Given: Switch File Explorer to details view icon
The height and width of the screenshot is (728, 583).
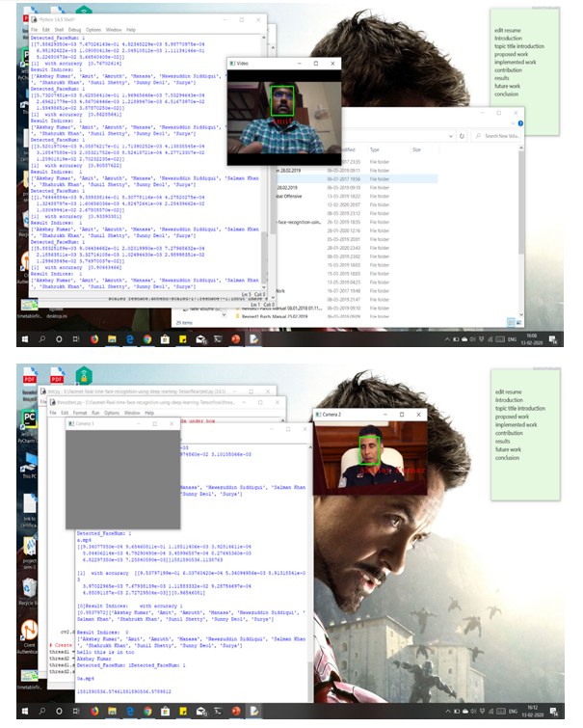Looking at the screenshot, I should tap(511, 322).
